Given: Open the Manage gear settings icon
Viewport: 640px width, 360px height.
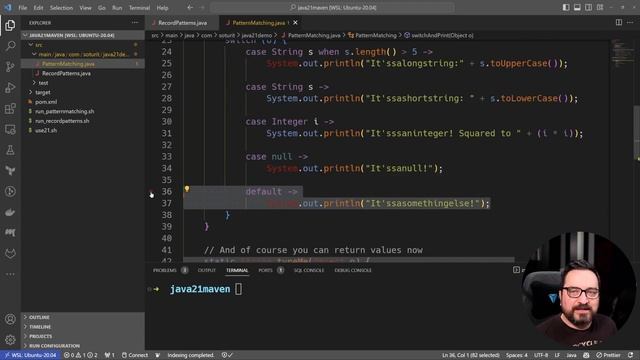Looking at the screenshot, I should coord(10,340).
